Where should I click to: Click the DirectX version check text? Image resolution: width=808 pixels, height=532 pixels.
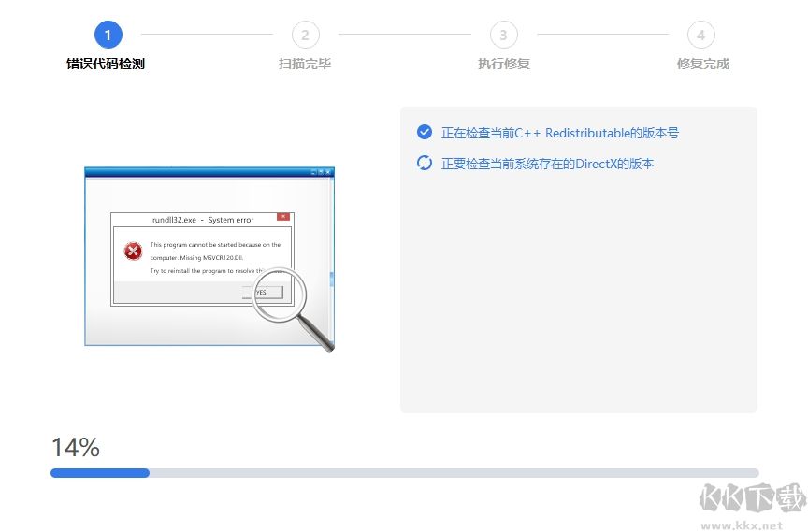tap(547, 164)
